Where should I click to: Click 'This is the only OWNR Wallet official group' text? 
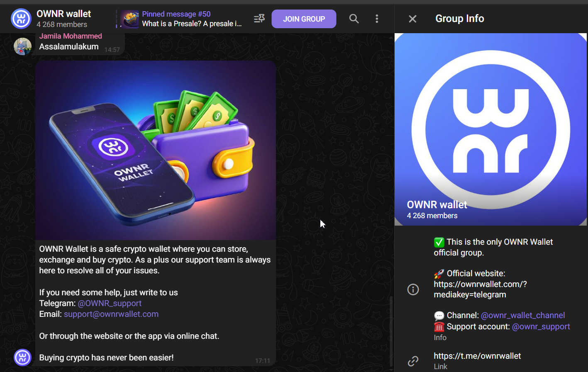pos(493,247)
